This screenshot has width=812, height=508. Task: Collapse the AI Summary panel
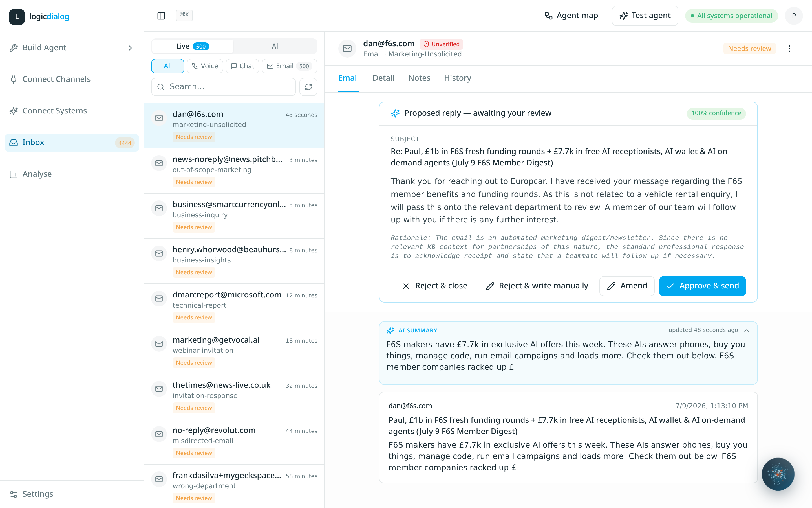click(x=747, y=330)
